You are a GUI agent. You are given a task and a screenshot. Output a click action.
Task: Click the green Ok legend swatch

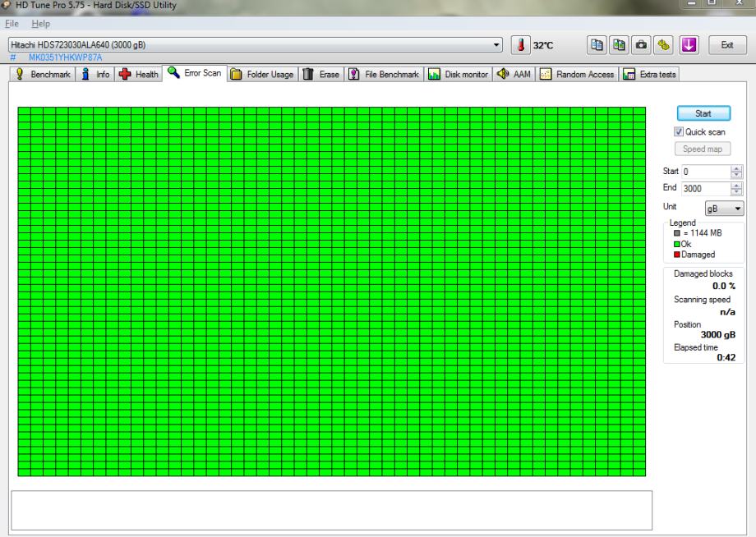point(677,244)
